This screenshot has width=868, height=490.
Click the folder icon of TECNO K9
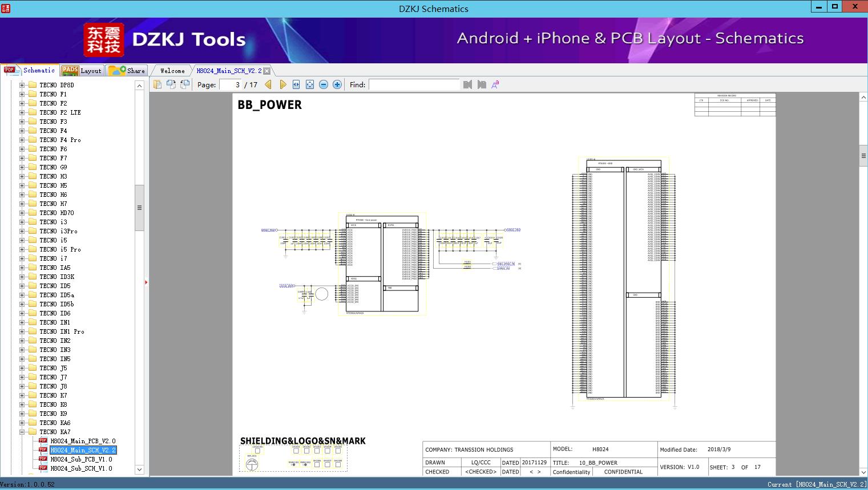click(x=32, y=414)
